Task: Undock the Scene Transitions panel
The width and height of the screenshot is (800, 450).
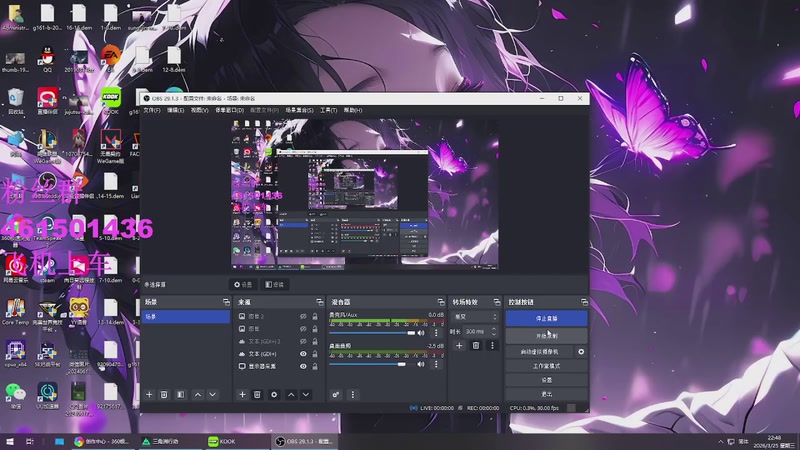Action: [x=496, y=302]
